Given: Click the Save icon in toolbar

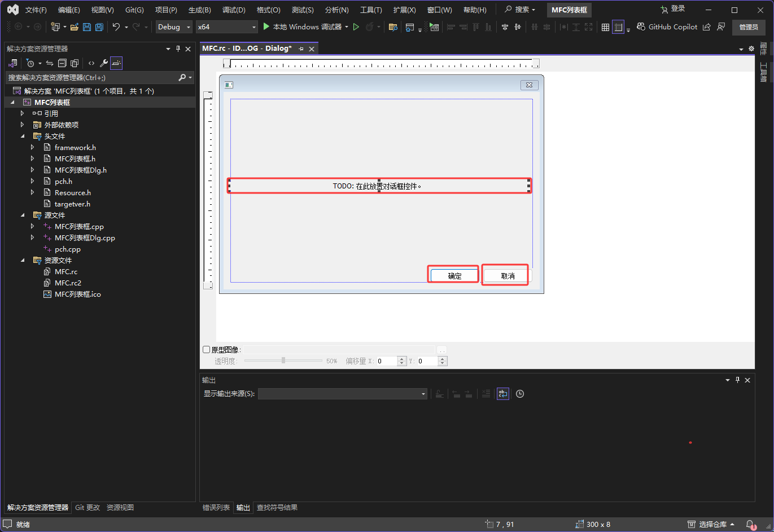Looking at the screenshot, I should click(87, 27).
